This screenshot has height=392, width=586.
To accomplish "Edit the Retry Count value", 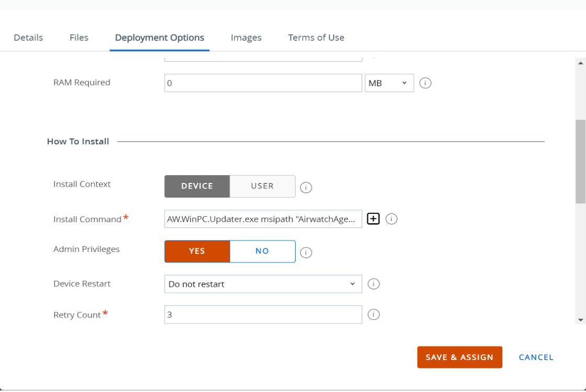I will pos(263,314).
